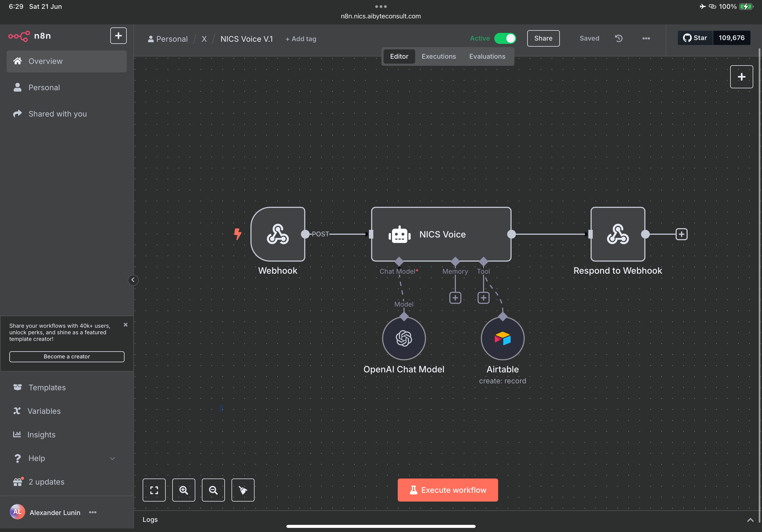Click the 109,676 star count
The image size is (762, 532).
(732, 38)
